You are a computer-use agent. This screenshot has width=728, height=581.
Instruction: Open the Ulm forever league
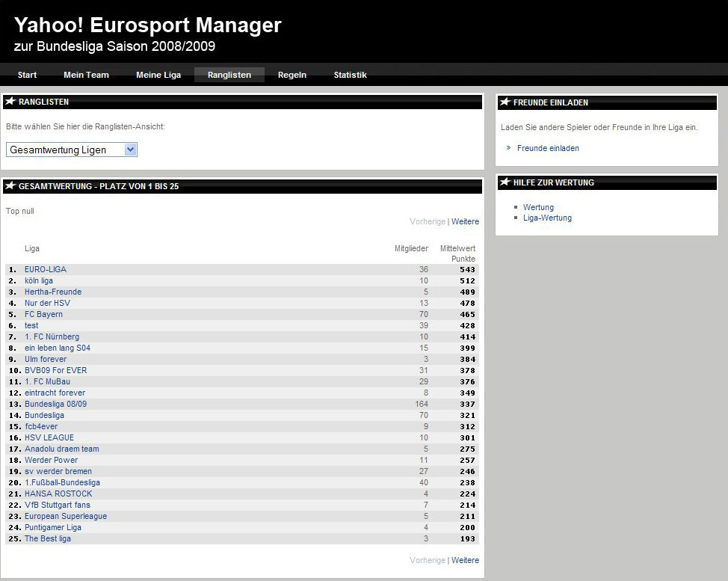[x=46, y=359]
